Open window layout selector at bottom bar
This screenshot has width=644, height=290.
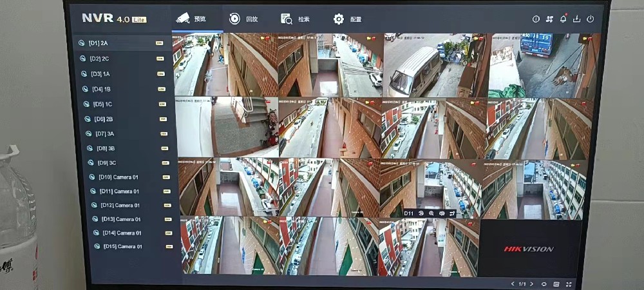point(556,284)
